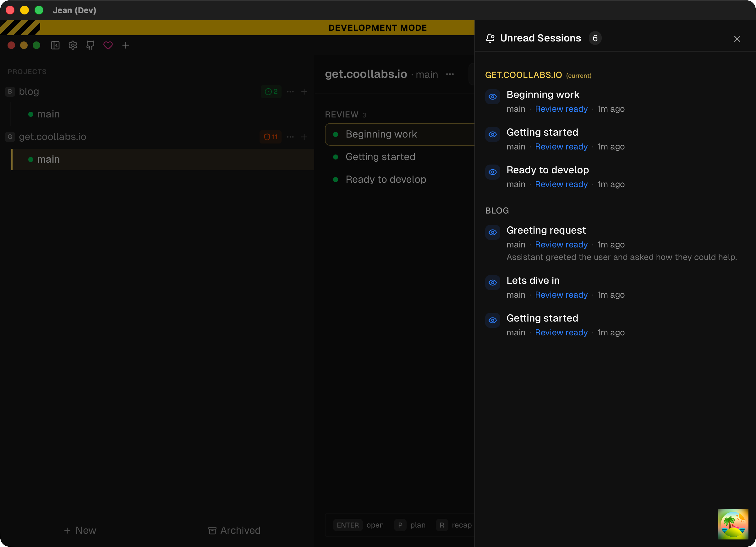Screen dimensions: 756x547
Task: Click the GitHub icon in toolbar
Action: pyautogui.click(x=90, y=45)
